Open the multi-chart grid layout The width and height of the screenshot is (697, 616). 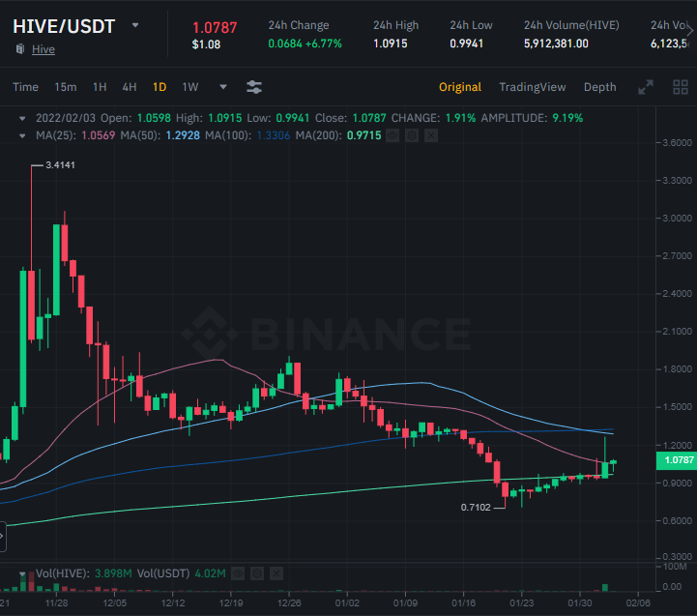click(681, 87)
